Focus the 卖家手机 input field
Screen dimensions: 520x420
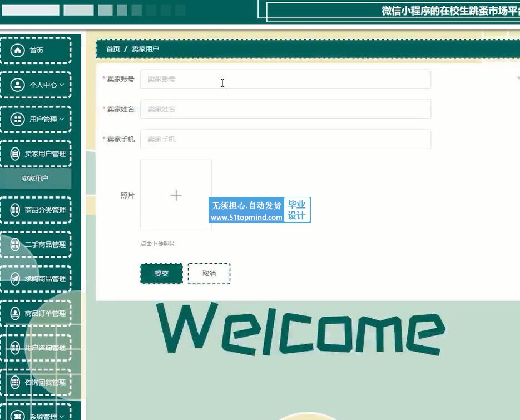(x=285, y=139)
